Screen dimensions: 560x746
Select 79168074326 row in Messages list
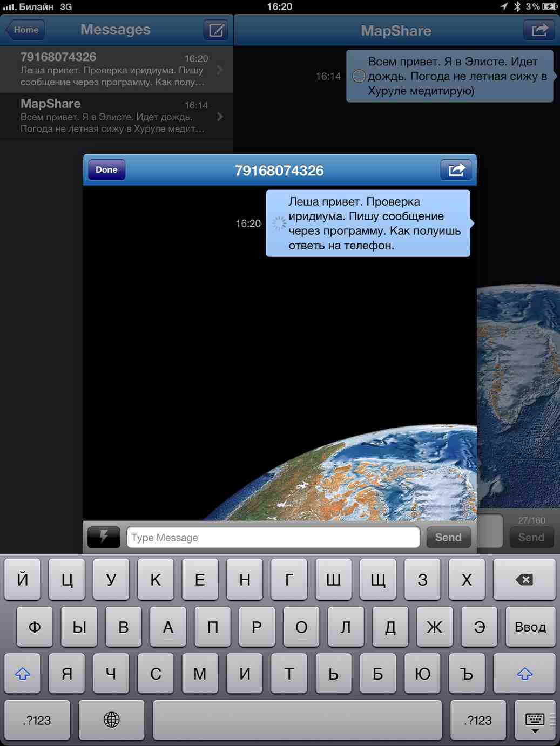pos(117,70)
